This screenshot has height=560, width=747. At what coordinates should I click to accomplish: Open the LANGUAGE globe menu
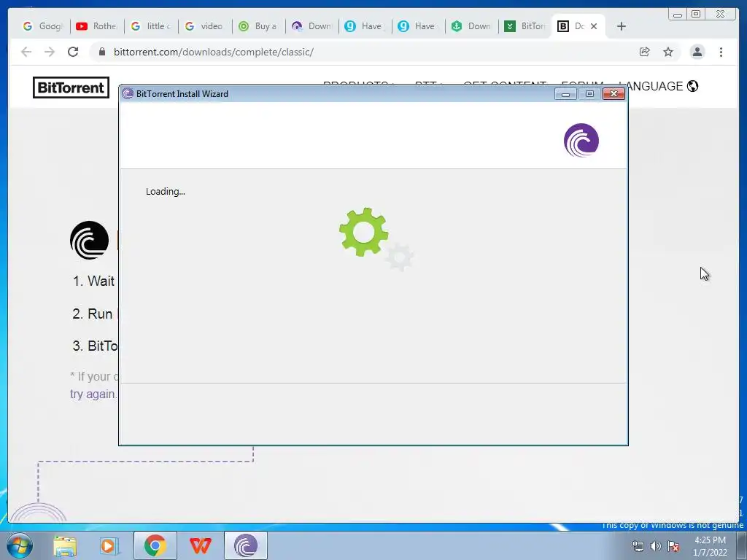pyautogui.click(x=663, y=86)
